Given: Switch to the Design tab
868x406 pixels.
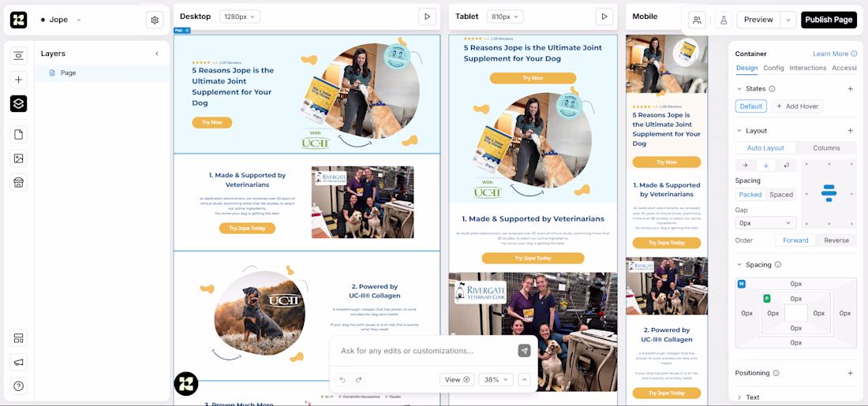Looking at the screenshot, I should (746, 68).
